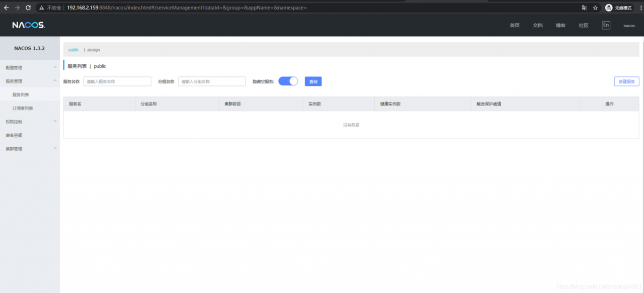The width and height of the screenshot is (644, 293).
Task: Open the 博客 nav link
Action: 560,26
